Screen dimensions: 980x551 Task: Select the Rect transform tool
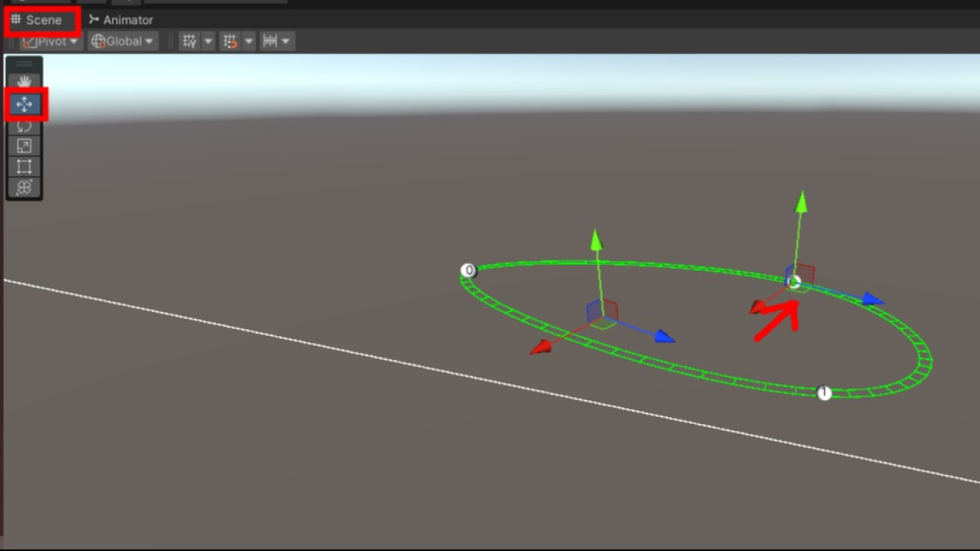point(24,167)
